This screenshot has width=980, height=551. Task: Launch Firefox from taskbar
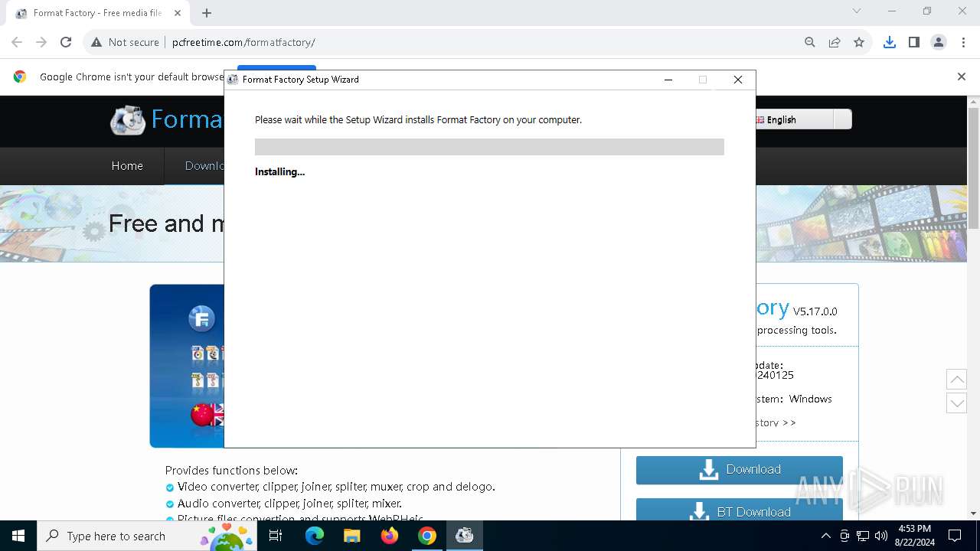390,536
